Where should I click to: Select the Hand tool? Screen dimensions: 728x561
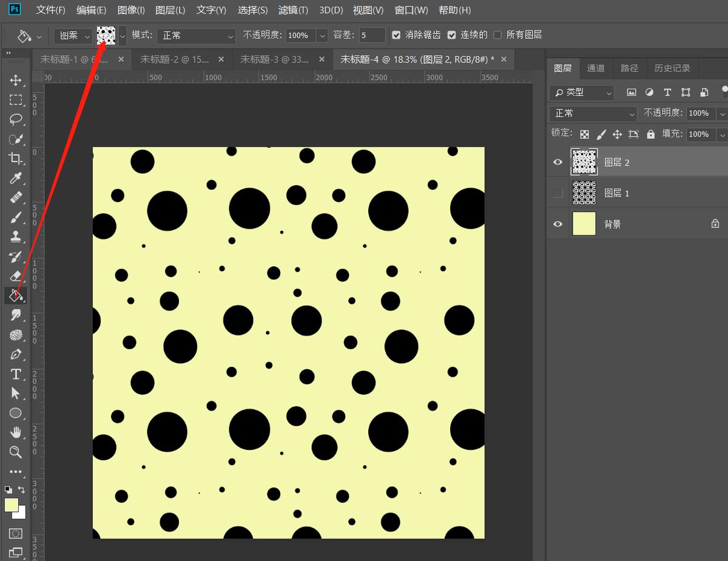(x=16, y=432)
